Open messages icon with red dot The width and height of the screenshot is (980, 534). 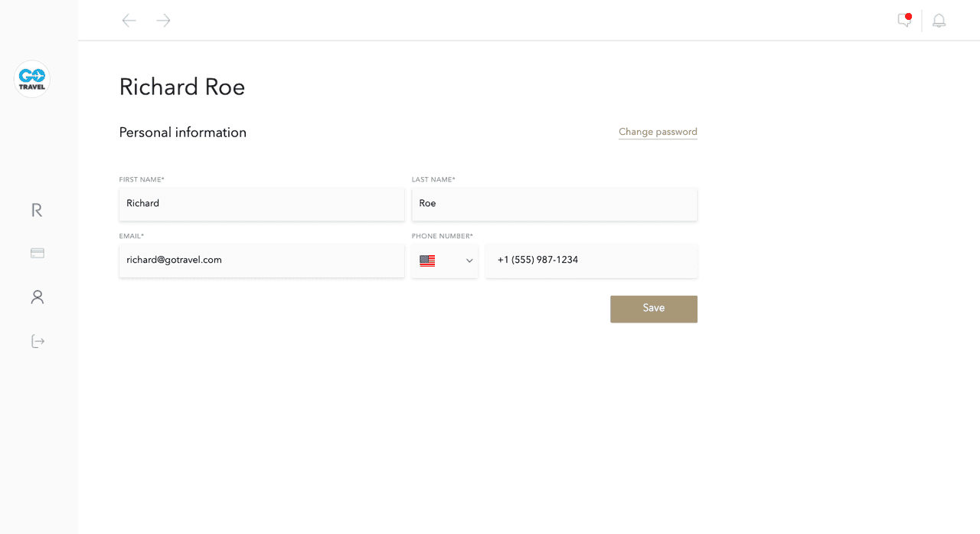coord(905,21)
